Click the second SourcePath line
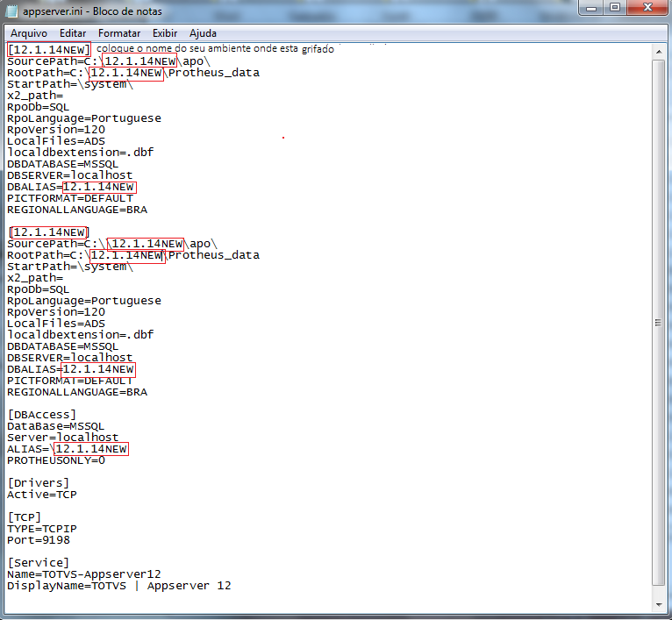 [x=112, y=244]
